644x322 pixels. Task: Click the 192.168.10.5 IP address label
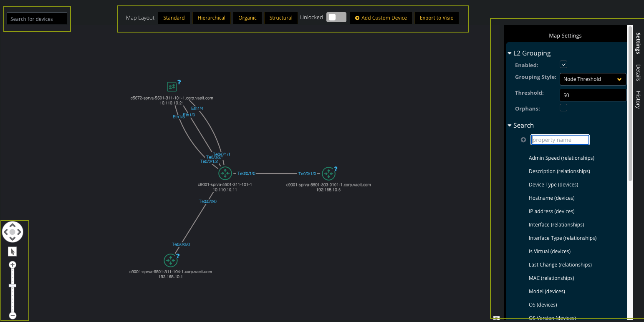tap(328, 190)
